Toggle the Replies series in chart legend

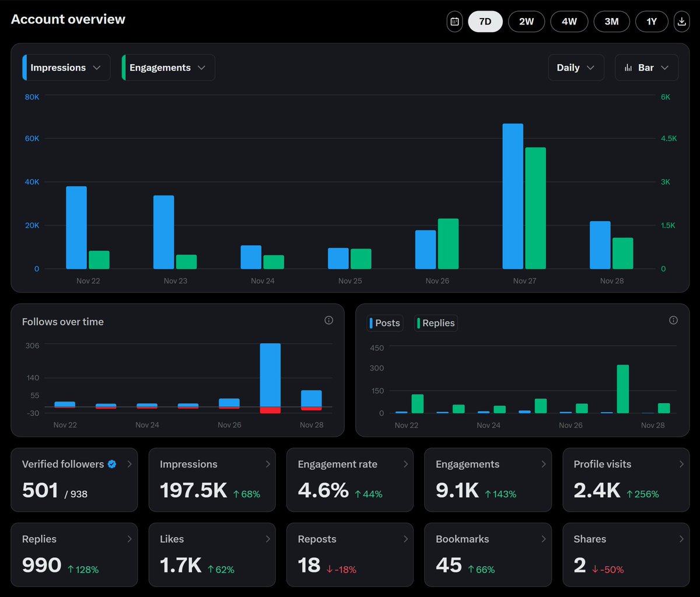click(436, 323)
